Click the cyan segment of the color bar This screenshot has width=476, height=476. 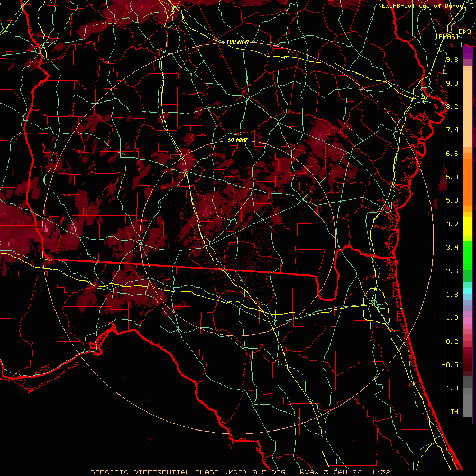click(467, 290)
